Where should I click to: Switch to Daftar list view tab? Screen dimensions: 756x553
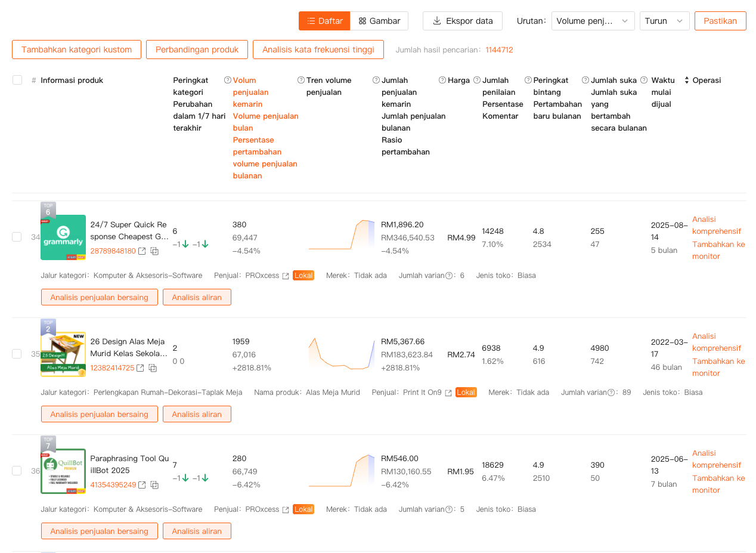pyautogui.click(x=324, y=21)
